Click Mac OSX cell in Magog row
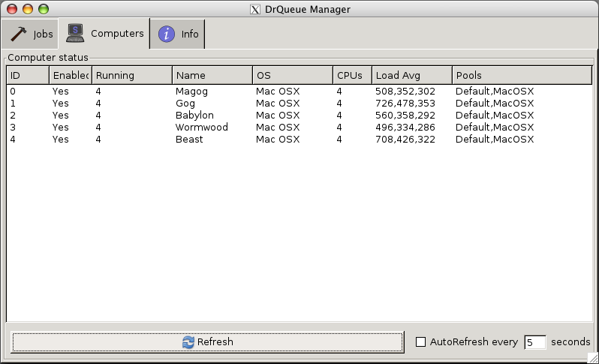The width and height of the screenshot is (599, 364). [x=278, y=92]
